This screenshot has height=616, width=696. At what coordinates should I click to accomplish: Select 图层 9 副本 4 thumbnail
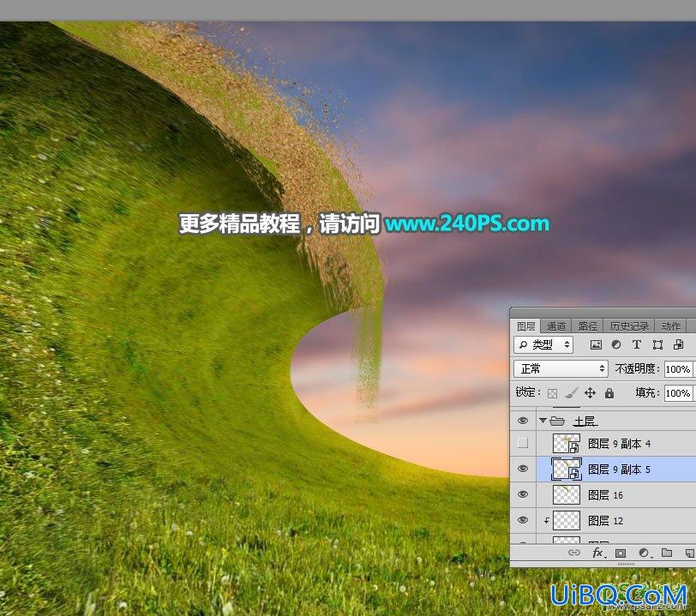(x=567, y=443)
